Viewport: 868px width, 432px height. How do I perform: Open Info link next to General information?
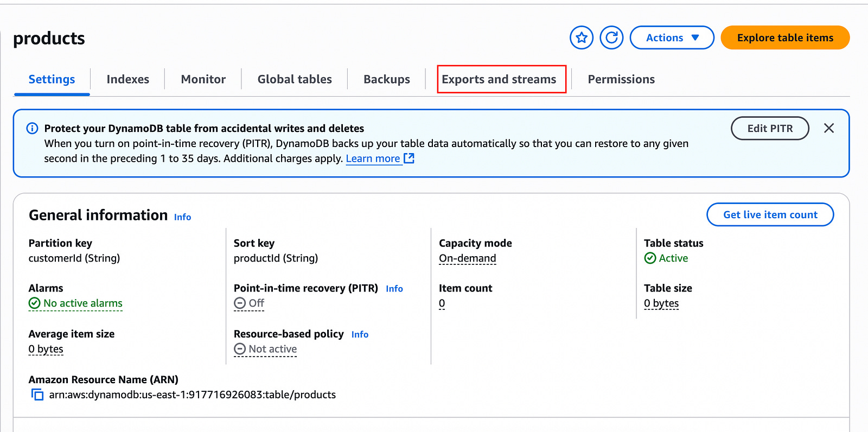pos(182,217)
